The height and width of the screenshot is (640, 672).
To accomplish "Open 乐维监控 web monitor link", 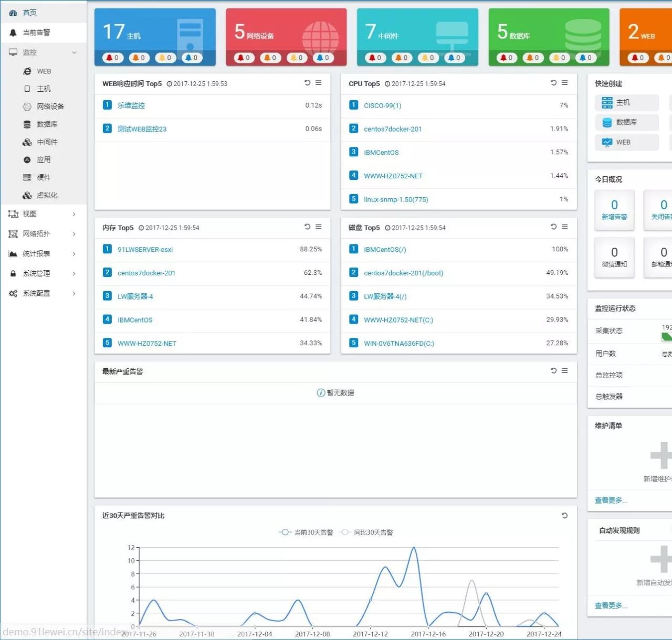I will tap(131, 105).
